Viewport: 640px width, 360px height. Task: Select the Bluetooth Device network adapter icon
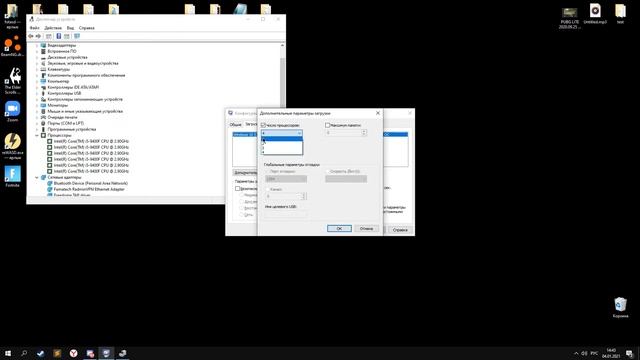click(x=50, y=183)
